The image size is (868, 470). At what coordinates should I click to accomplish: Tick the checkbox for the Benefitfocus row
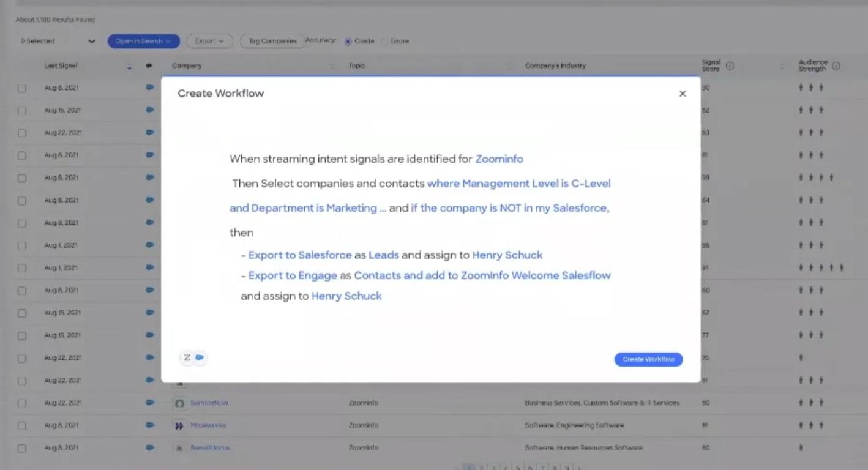tap(22, 448)
